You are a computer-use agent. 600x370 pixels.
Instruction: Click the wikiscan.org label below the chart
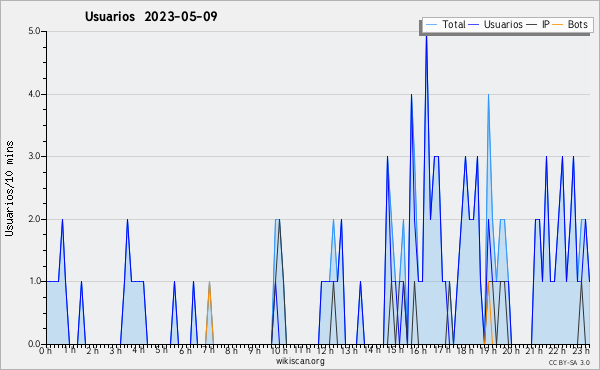point(300,361)
